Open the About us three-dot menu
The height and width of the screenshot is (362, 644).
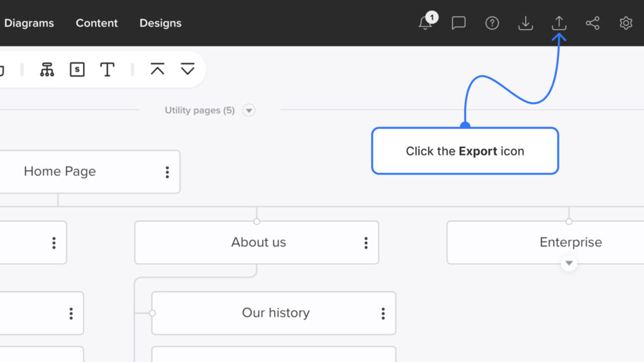(366, 243)
